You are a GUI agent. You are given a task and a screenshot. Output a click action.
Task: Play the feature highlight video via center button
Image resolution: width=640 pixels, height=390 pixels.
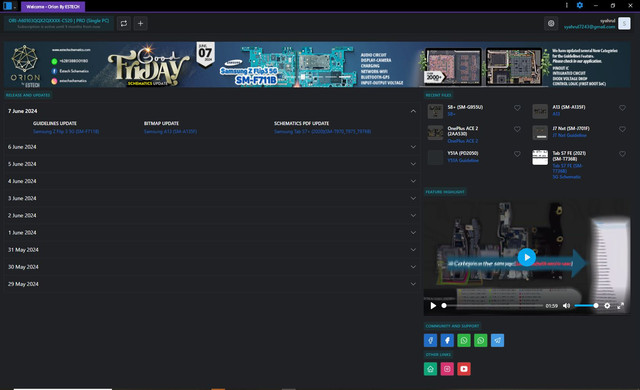coord(527,257)
